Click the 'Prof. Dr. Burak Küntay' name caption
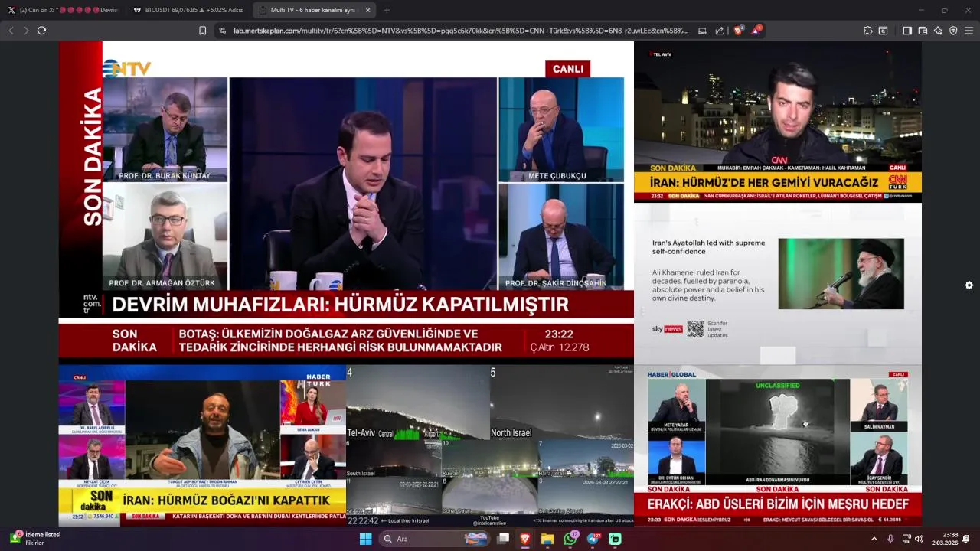Screen dimensions: 980x551 point(164,176)
